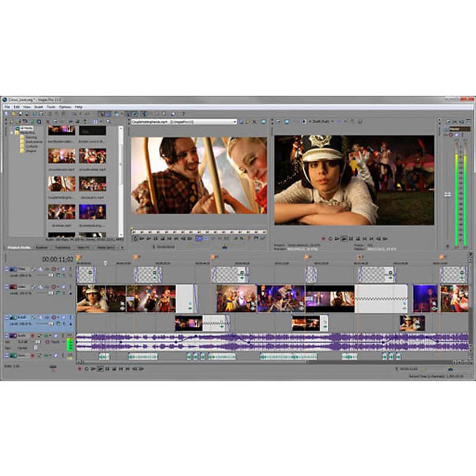Click red Record button in timeline transport
476x476 pixels.
tap(79, 368)
